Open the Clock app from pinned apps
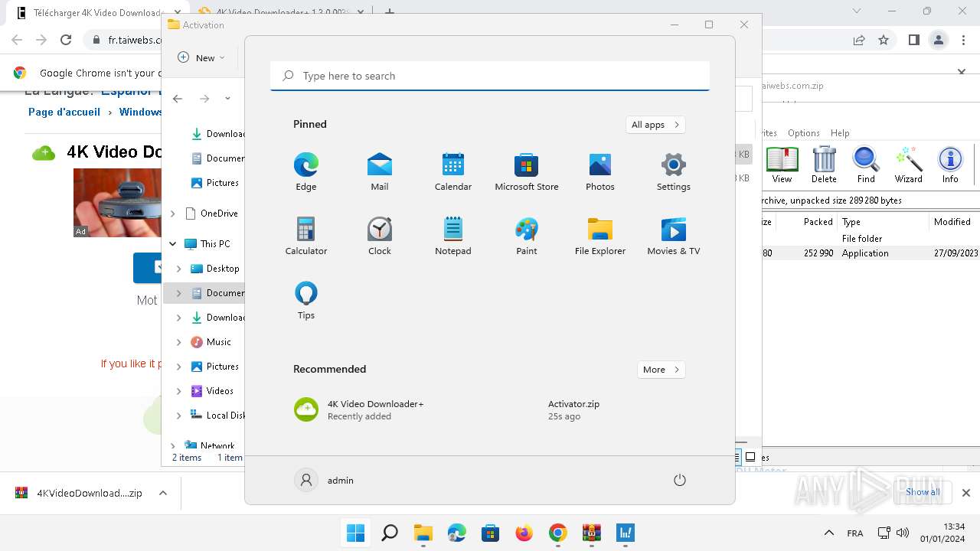The height and width of the screenshot is (551, 980). point(379,236)
